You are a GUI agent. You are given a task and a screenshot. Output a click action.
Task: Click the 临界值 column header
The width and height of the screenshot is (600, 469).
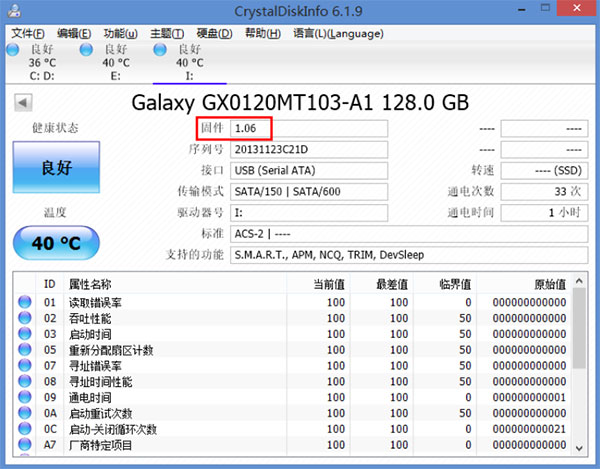[445, 284]
